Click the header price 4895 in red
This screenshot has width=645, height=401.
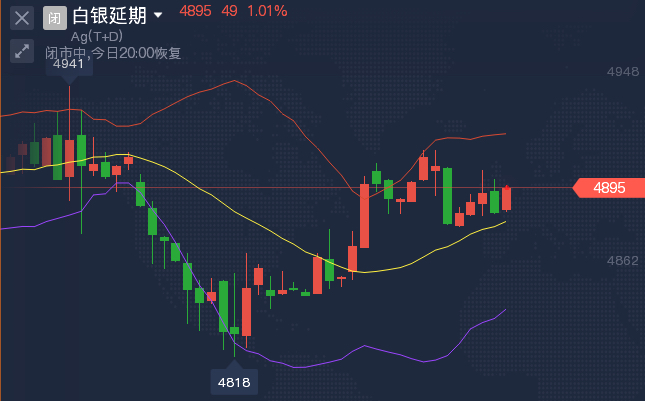point(195,11)
